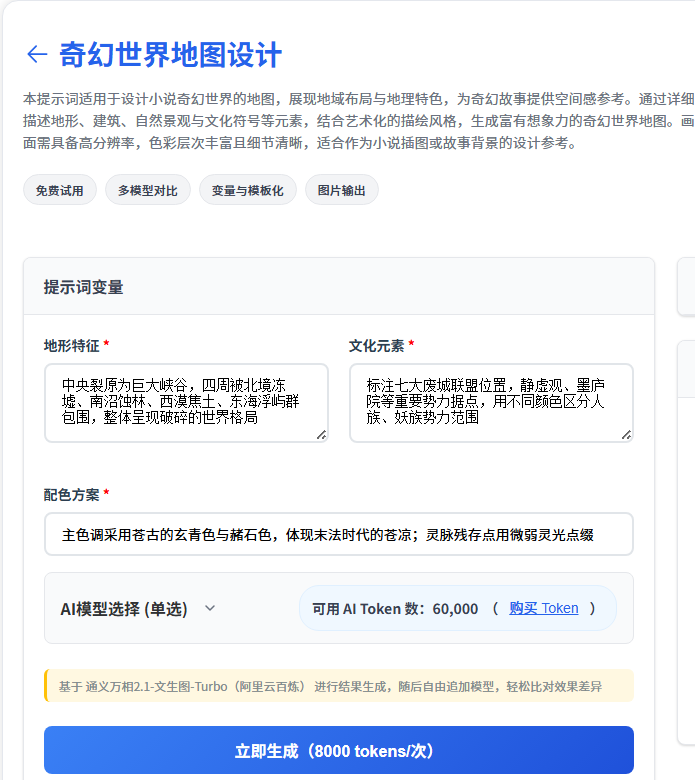
Task: Expand the AI模型选择 (单选) chevron
Action: 210,608
